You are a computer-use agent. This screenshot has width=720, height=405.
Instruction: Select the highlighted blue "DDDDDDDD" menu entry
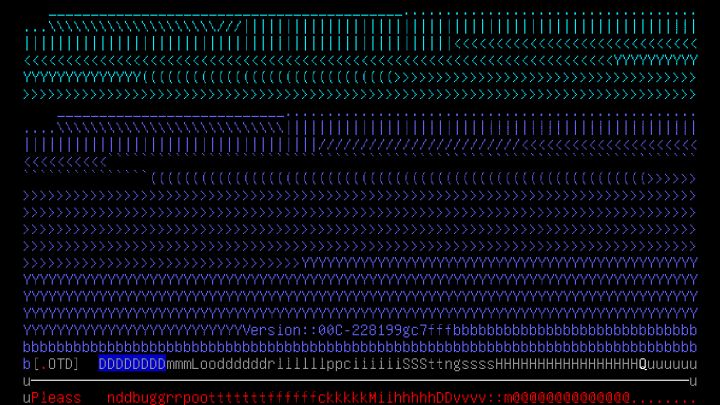pyautogui.click(x=132, y=364)
